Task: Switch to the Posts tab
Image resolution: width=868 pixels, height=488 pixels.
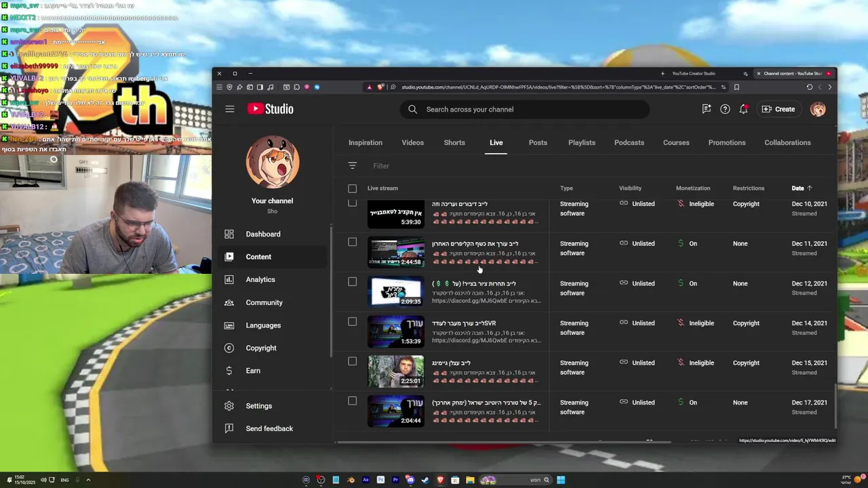Action: (x=538, y=142)
